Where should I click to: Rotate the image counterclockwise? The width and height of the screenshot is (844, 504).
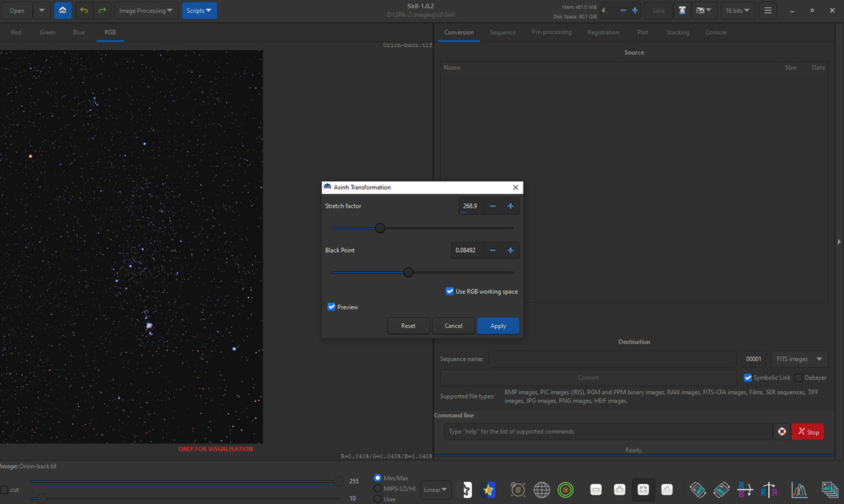coord(697,489)
